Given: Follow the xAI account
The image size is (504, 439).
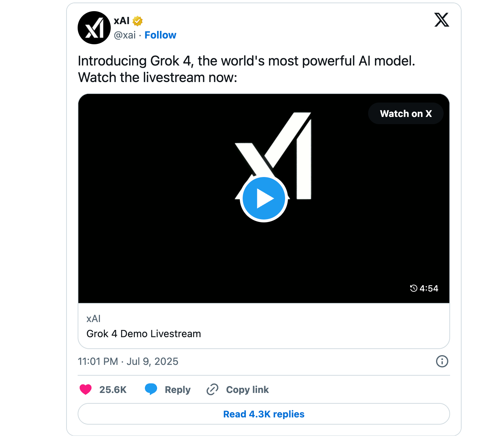Looking at the screenshot, I should pyautogui.click(x=160, y=35).
